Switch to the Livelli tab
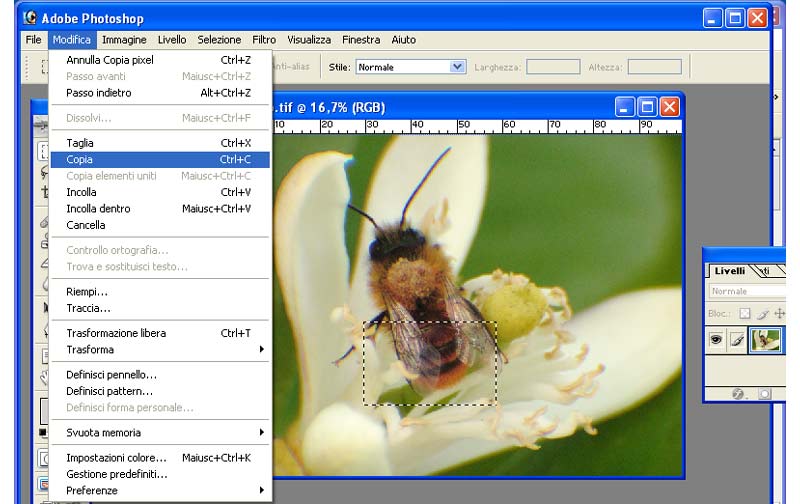Image resolution: width=800 pixels, height=504 pixels. pyautogui.click(x=729, y=270)
